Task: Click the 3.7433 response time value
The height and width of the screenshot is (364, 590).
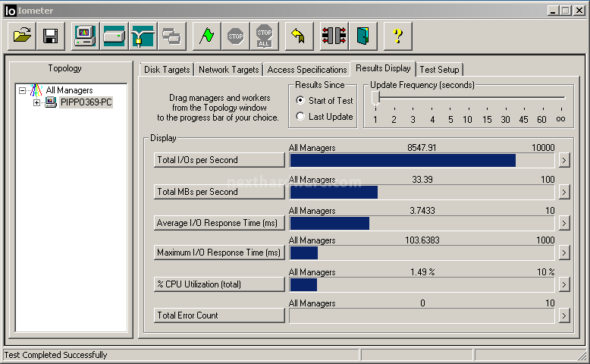Action: point(422,211)
